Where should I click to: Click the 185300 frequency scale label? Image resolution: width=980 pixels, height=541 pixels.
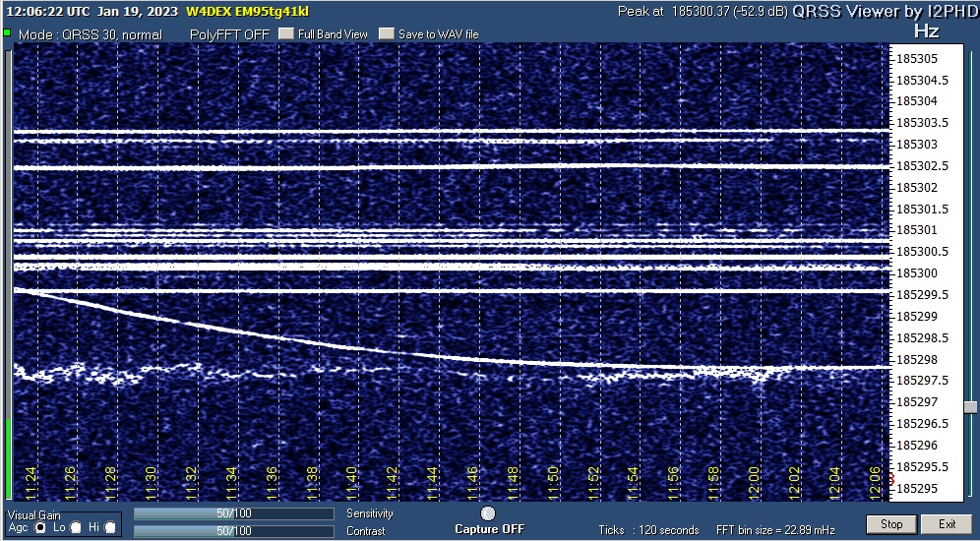click(x=917, y=273)
